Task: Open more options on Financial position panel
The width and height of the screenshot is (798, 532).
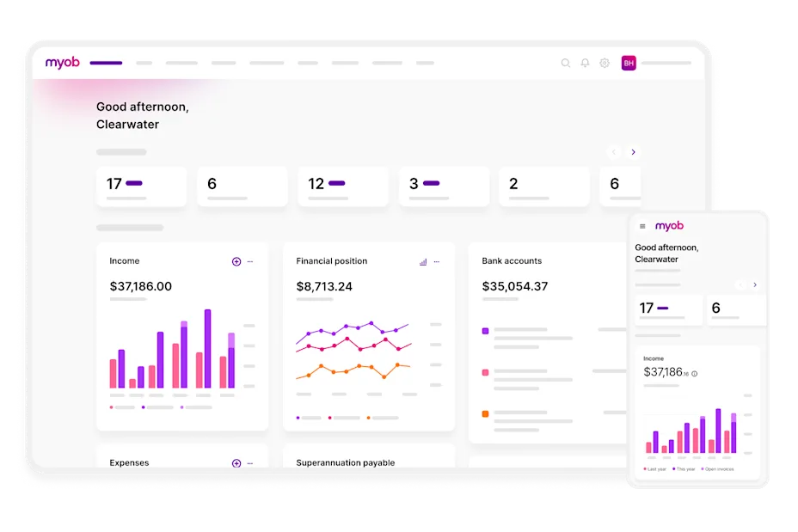Action: tap(439, 261)
